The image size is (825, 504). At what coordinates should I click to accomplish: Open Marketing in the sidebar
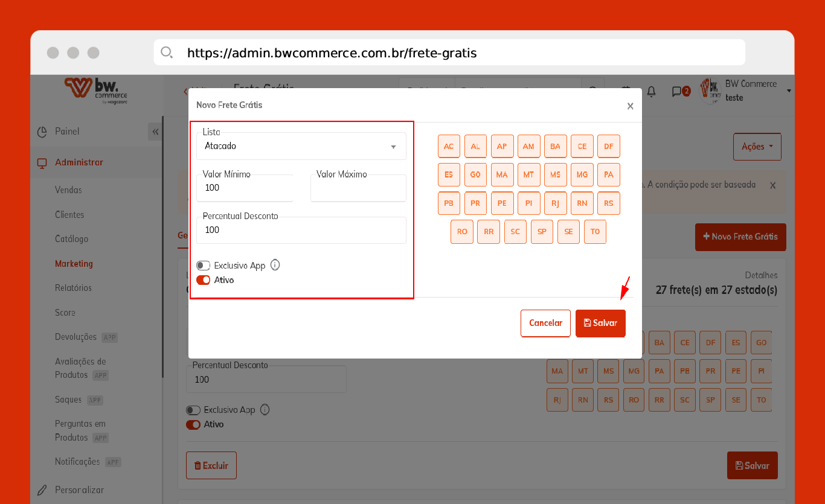(x=74, y=264)
